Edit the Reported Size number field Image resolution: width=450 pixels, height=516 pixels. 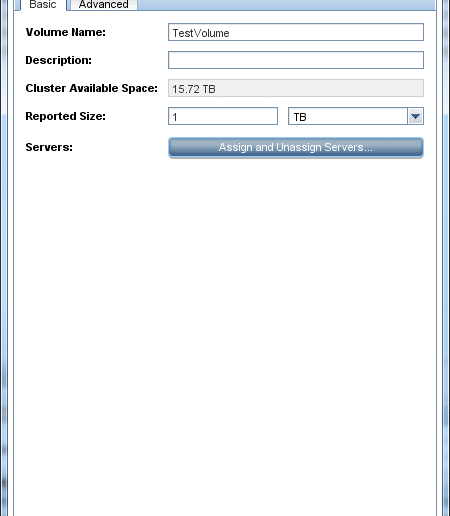pos(223,116)
